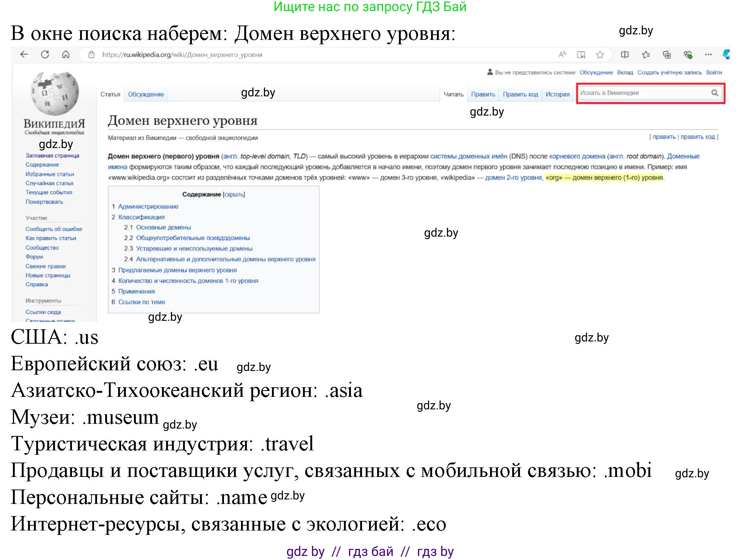Jump to section 1 Администрирование
The image size is (741, 560).
click(148, 207)
